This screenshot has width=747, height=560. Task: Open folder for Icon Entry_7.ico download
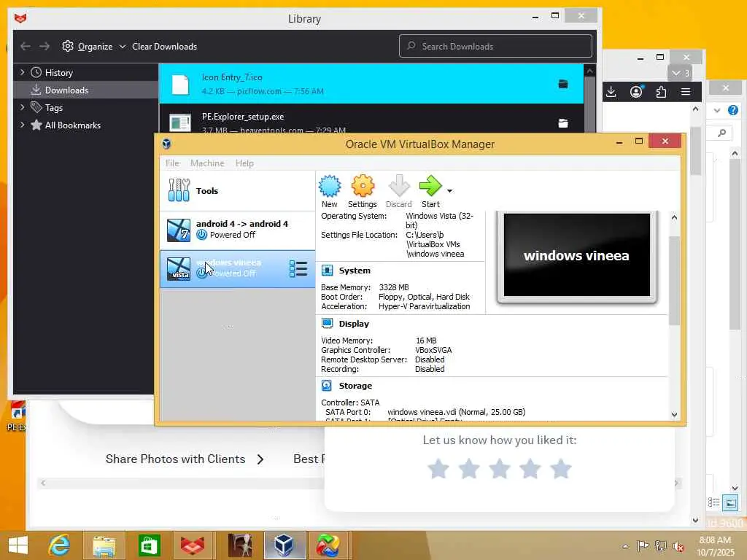tap(563, 85)
